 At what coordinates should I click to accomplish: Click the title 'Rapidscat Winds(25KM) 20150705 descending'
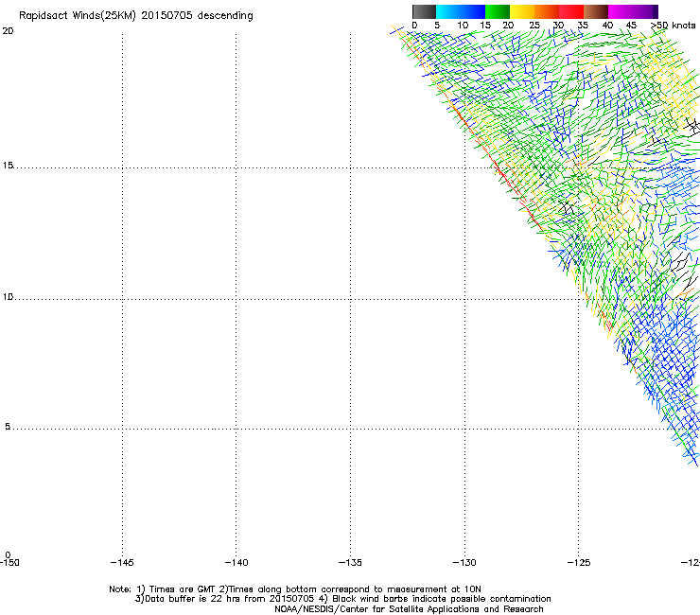[135, 16]
